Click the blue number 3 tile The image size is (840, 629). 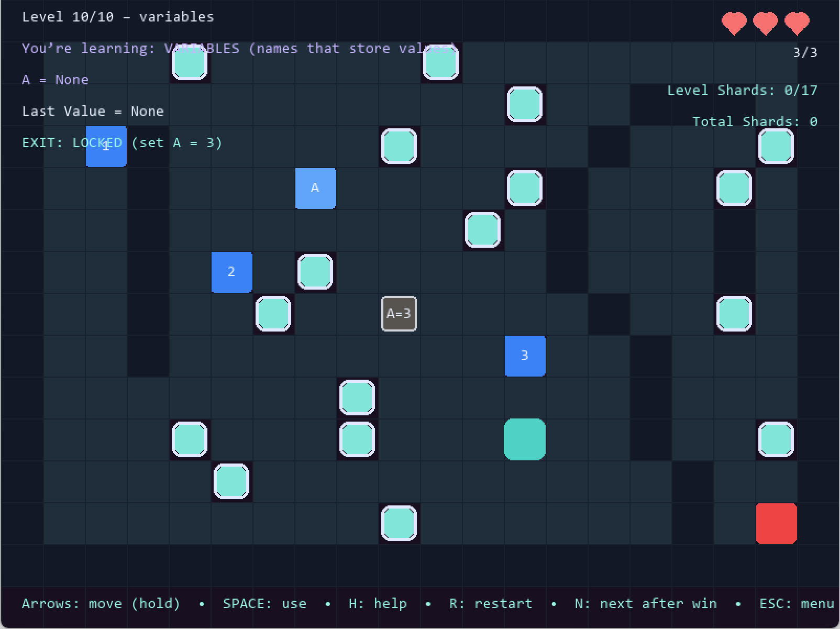pos(525,356)
